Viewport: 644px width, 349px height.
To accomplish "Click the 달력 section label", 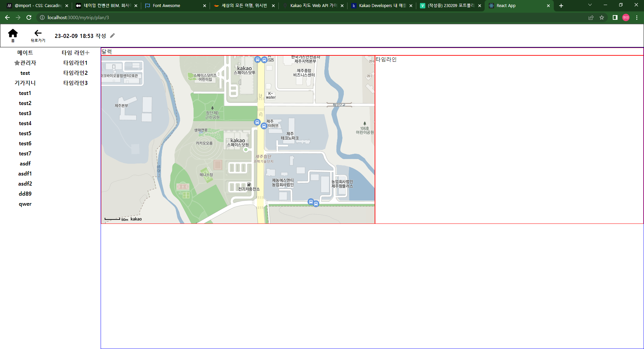I will [107, 52].
